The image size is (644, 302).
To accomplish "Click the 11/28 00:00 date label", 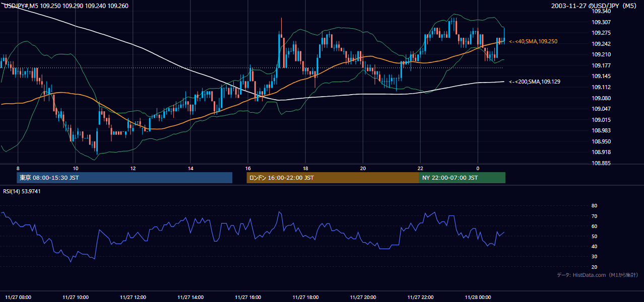I will pyautogui.click(x=478, y=297).
